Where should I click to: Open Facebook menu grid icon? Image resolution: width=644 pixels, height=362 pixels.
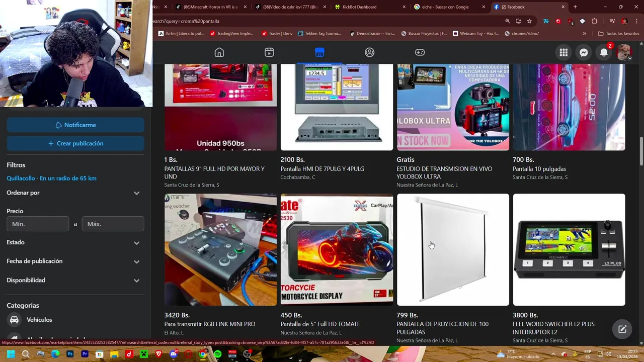click(x=563, y=52)
